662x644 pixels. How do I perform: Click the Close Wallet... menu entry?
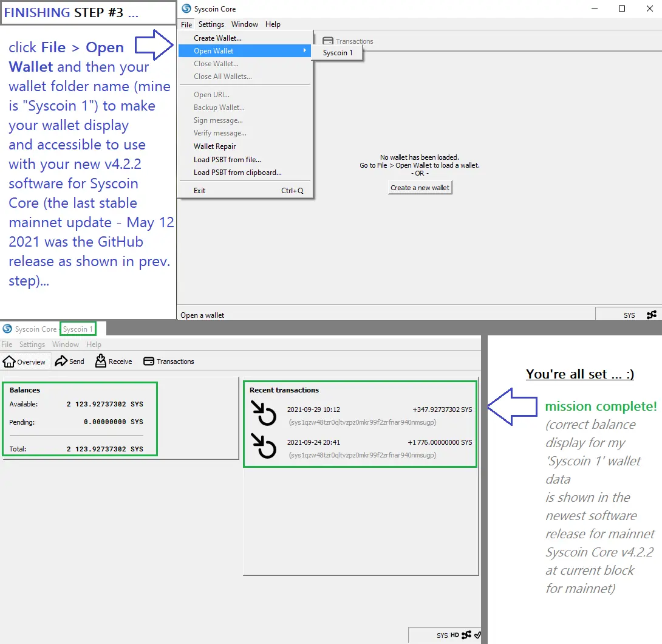(245, 64)
